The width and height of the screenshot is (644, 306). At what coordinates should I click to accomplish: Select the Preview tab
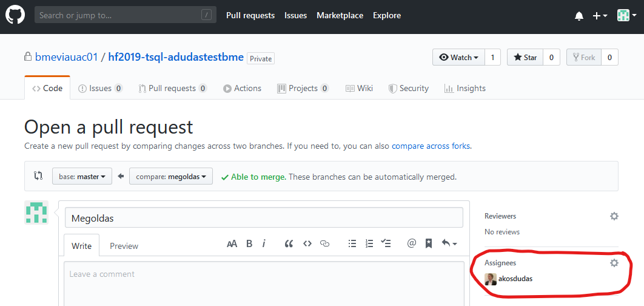coord(124,245)
